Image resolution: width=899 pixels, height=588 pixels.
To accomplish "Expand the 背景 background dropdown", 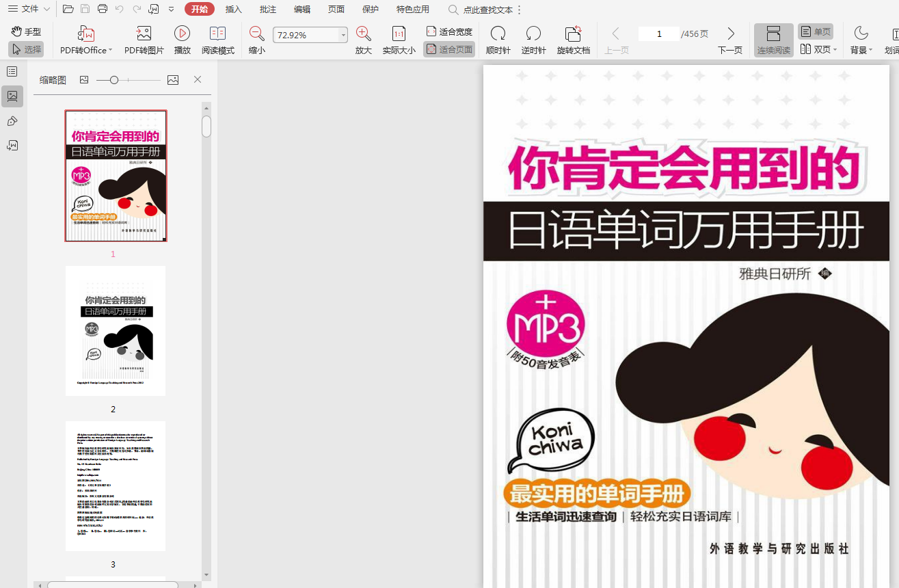I will pyautogui.click(x=861, y=40).
